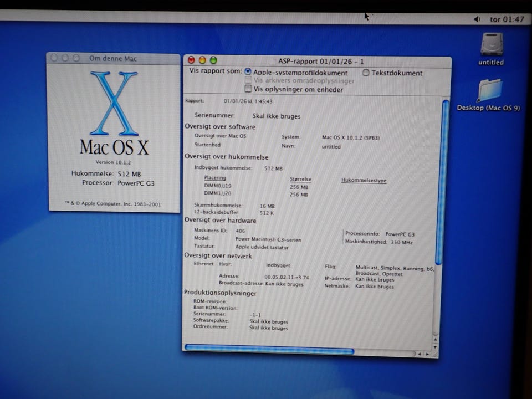Click the Vis arkivers områdeoplysninger checkbox

(x=248, y=80)
